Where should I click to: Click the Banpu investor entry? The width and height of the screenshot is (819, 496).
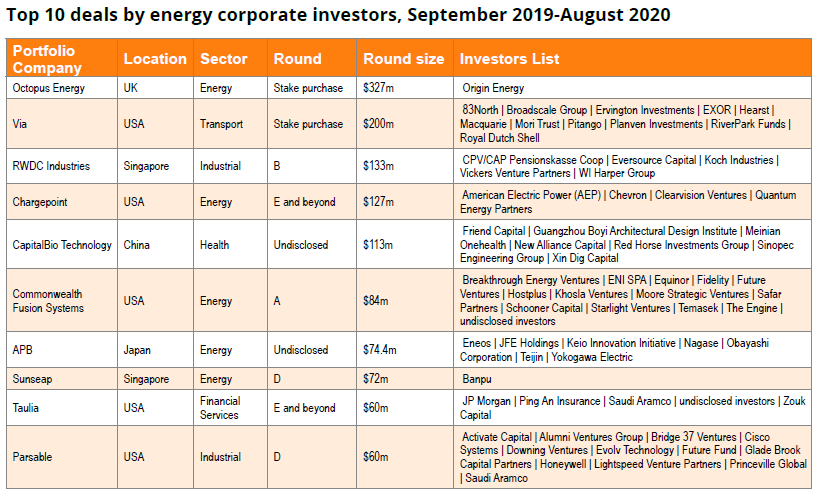pos(477,380)
